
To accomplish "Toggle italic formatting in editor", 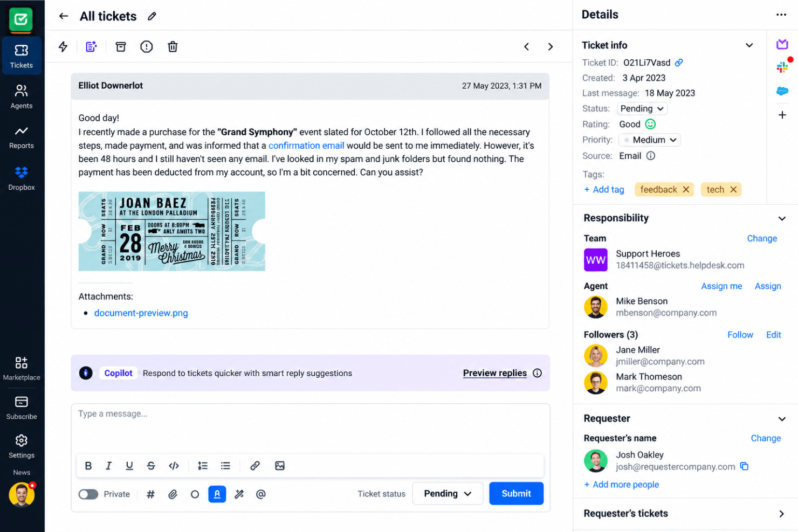I will click(108, 466).
